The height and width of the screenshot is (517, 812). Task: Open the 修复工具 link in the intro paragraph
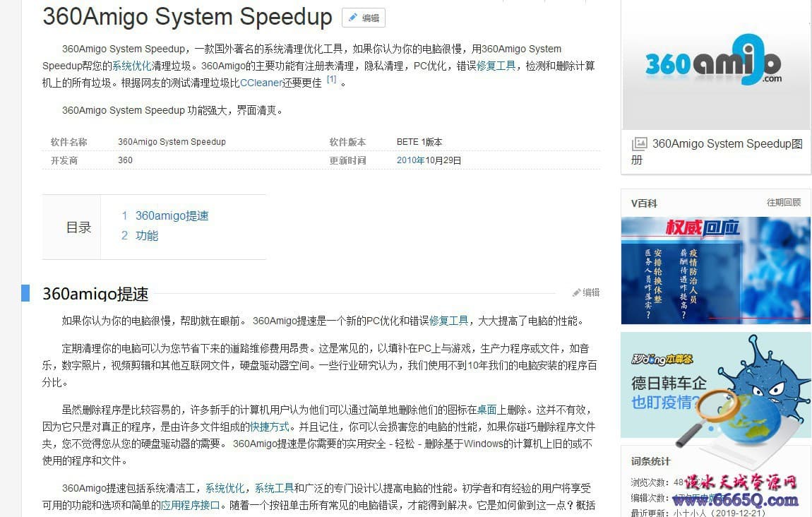(496, 66)
